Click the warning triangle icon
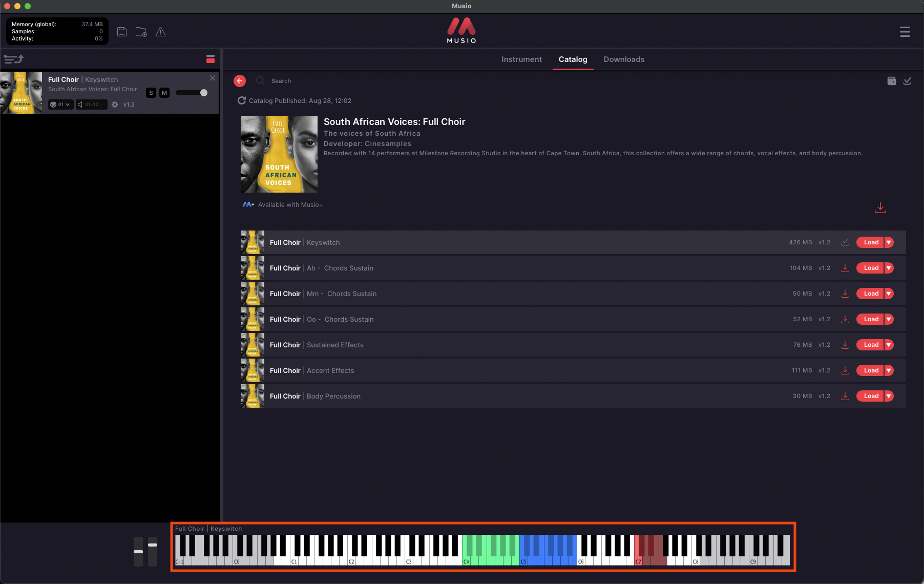Image resolution: width=924 pixels, height=584 pixels. coord(161,32)
